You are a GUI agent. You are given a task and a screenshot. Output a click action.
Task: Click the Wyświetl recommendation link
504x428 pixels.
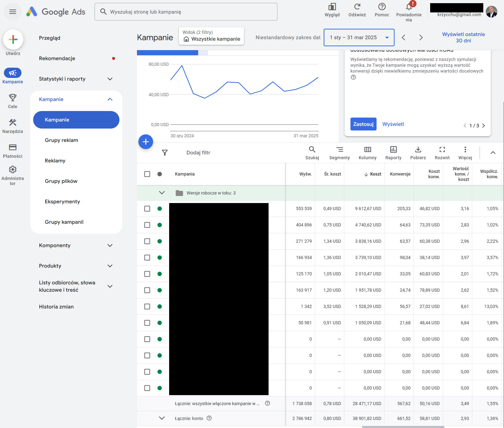[x=393, y=124]
